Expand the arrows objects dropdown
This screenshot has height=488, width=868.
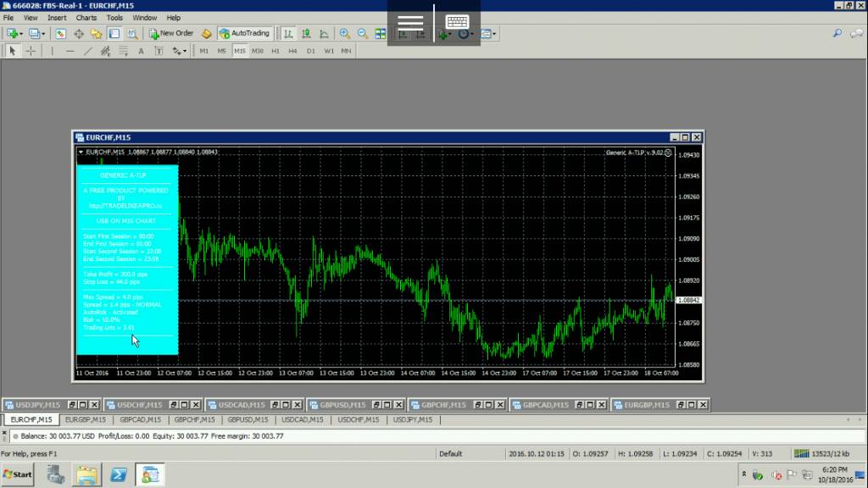tap(185, 51)
